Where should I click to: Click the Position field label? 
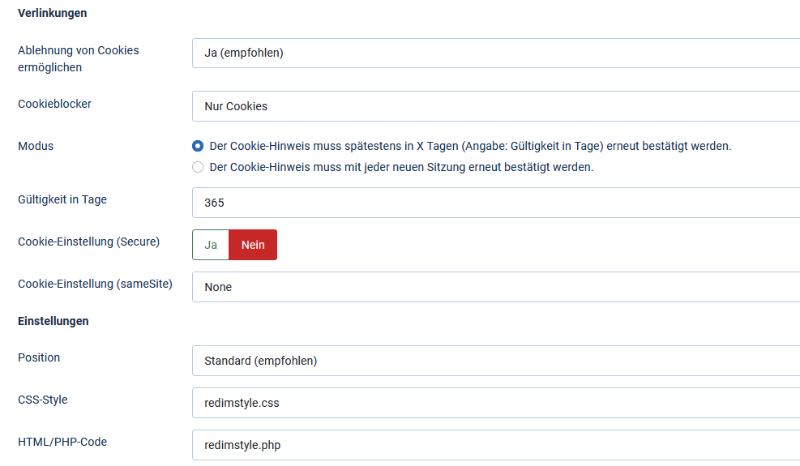tap(40, 357)
